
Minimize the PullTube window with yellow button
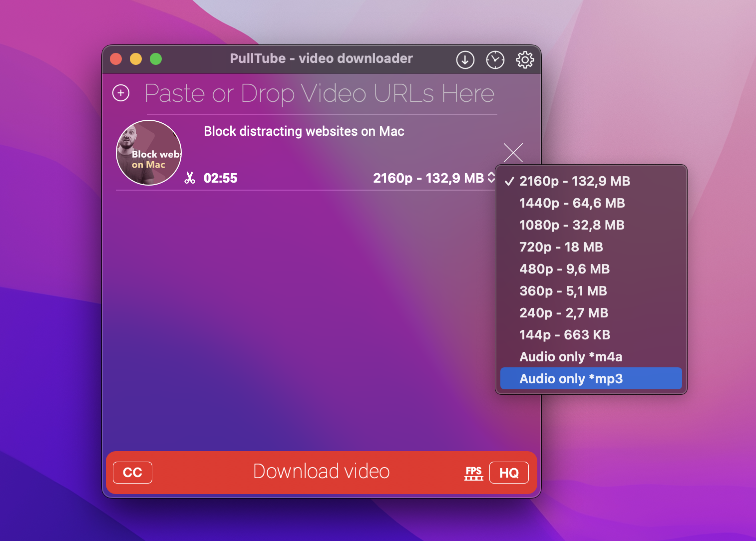point(136,59)
